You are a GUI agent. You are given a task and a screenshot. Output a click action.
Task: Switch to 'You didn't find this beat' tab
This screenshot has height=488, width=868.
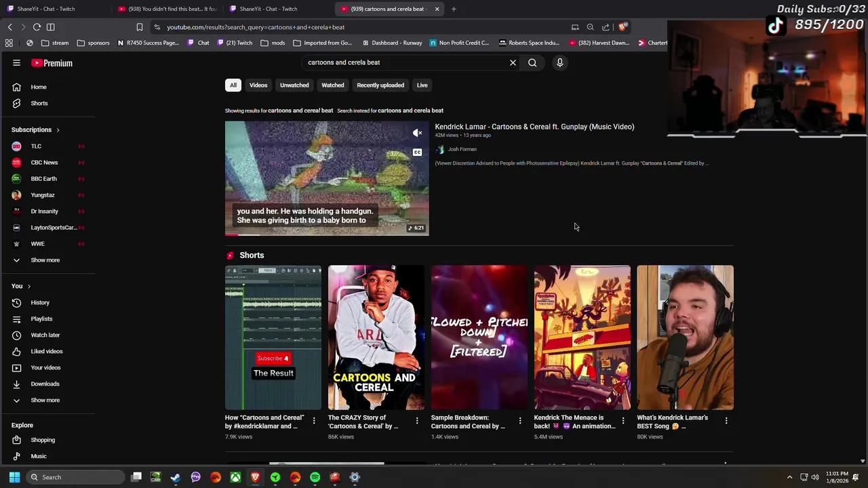tap(167, 9)
